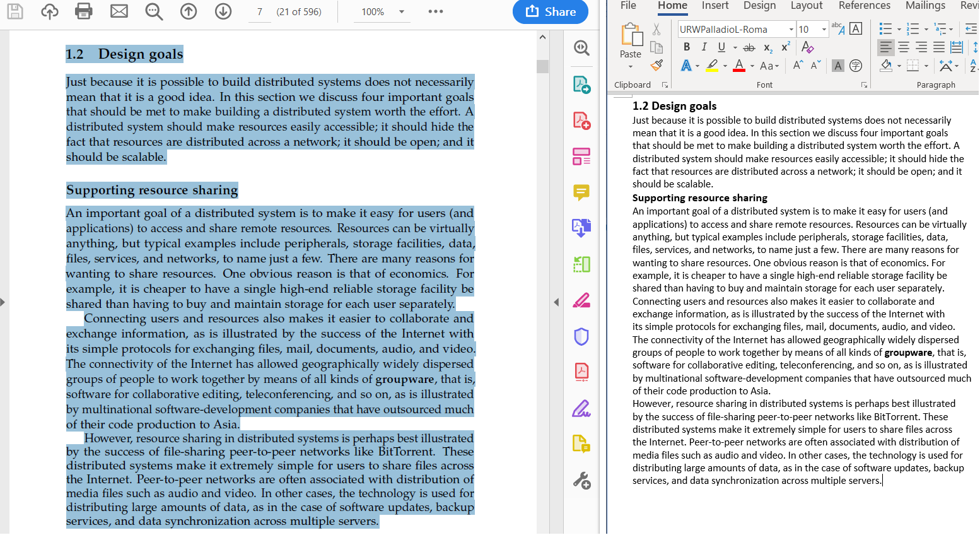Click scroll up arrow of PDF scrollbar
980x535 pixels.
click(x=542, y=37)
